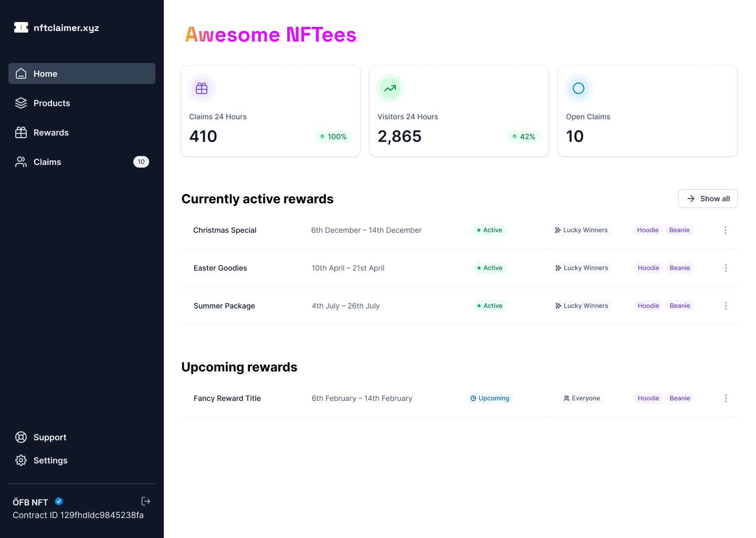Screen dimensions: 756x538
Task: Open the Products section
Action: click(82, 103)
